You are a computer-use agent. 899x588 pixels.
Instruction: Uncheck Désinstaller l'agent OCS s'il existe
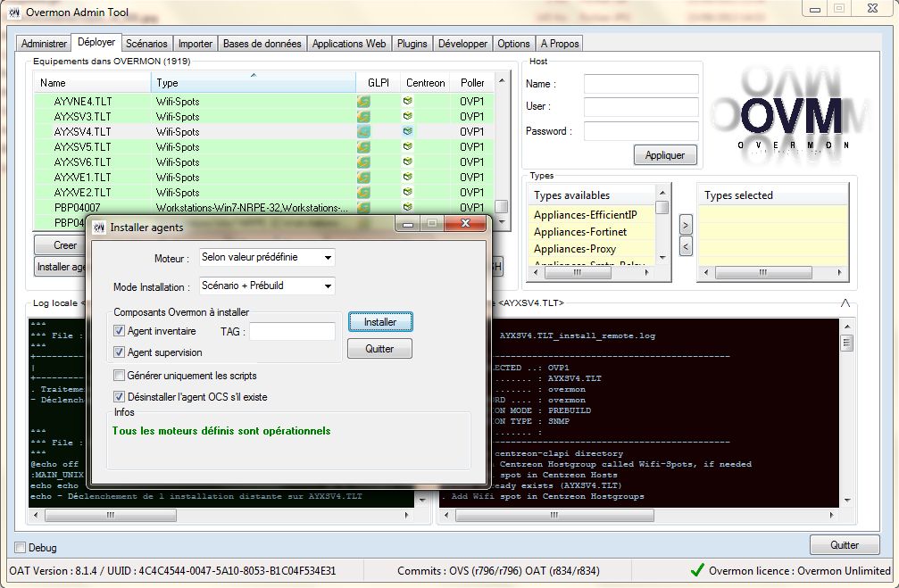point(119,396)
